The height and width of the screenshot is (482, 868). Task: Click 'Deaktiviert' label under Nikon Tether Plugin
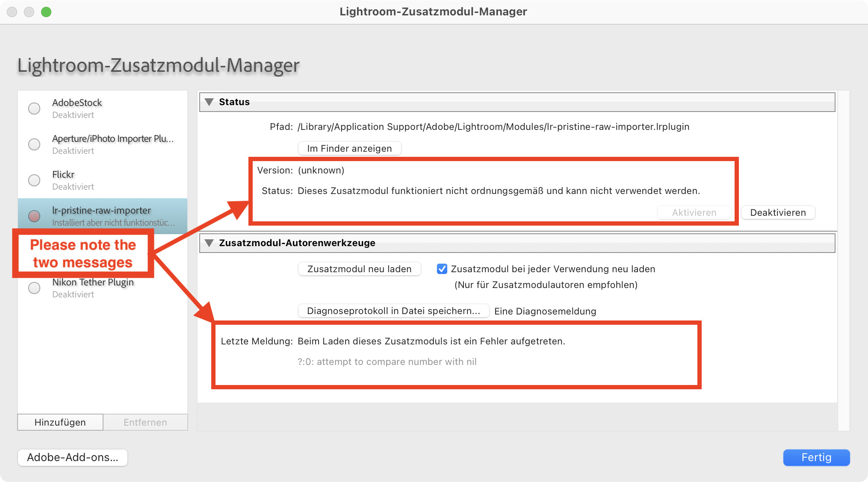(73, 294)
